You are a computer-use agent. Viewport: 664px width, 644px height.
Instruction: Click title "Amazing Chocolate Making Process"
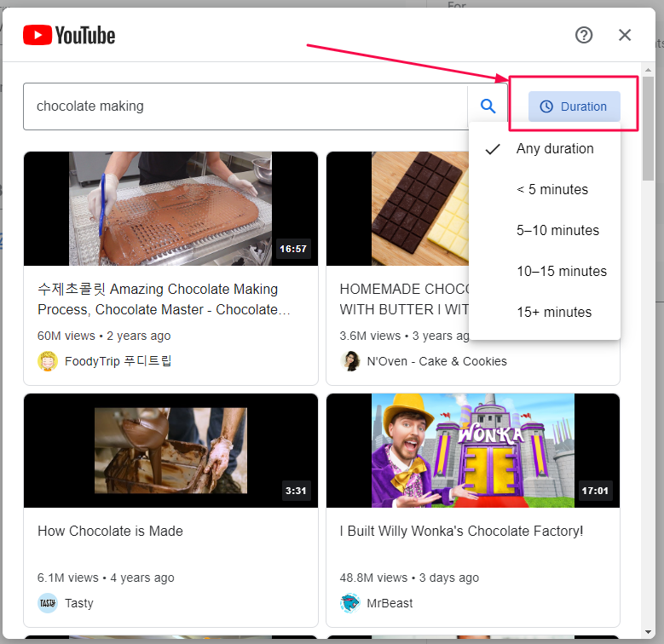pyautogui.click(x=164, y=300)
